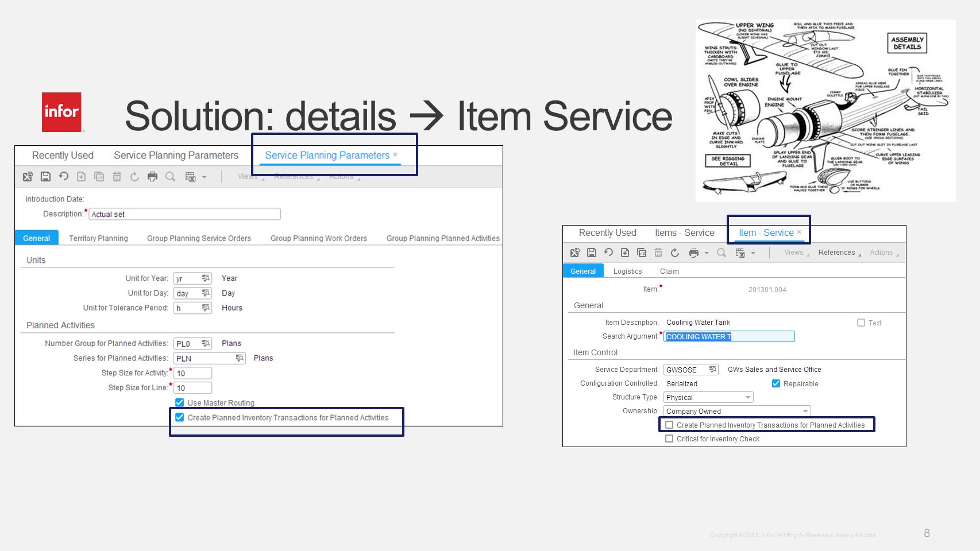Screen dimensions: 980x551
Task: Uncheck Create Planned Inventory Transactions in Service Planning Parameters
Action: click(x=180, y=417)
